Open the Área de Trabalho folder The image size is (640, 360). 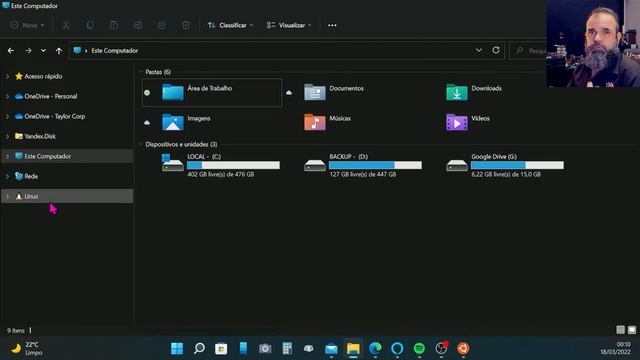(211, 93)
